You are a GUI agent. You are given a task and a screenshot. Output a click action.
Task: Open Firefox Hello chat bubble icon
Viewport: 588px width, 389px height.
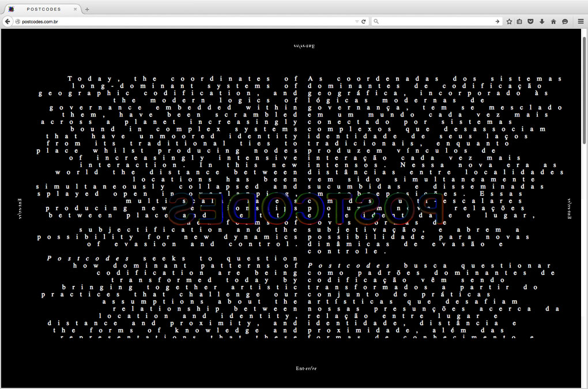coord(565,21)
